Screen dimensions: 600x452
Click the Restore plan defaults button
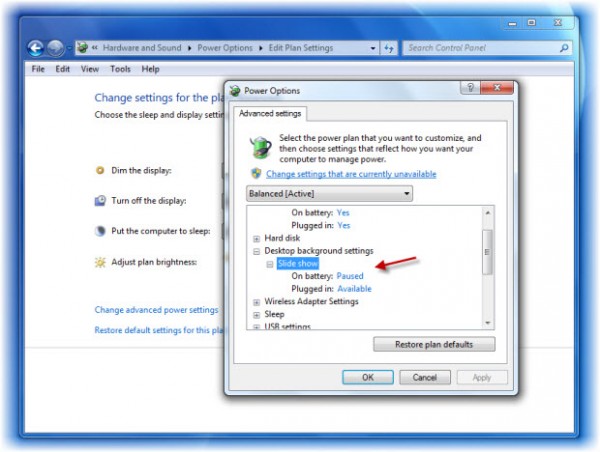[434, 344]
